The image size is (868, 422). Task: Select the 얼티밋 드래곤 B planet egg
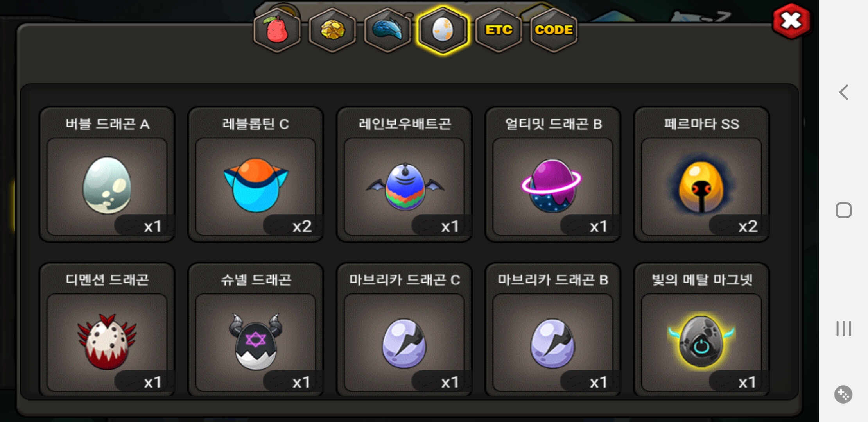coord(553,175)
